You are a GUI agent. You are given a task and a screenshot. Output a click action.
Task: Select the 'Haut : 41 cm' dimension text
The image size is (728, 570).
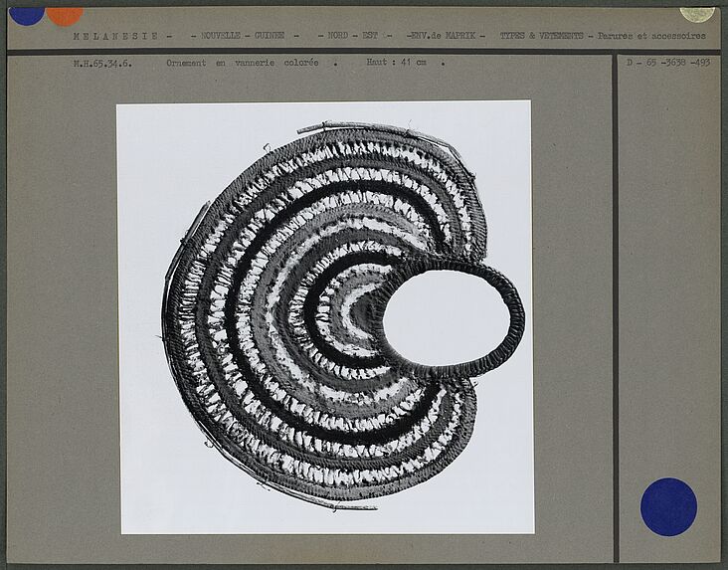click(396, 62)
